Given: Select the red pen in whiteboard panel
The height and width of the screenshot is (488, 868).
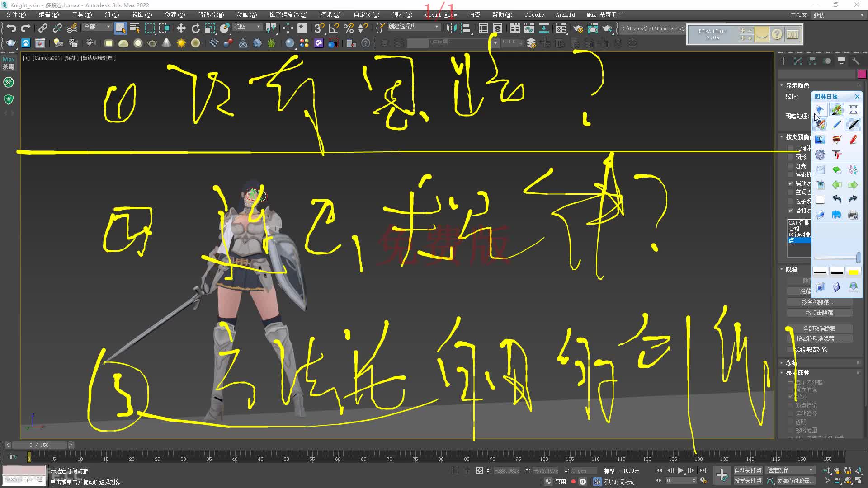Looking at the screenshot, I should (853, 140).
